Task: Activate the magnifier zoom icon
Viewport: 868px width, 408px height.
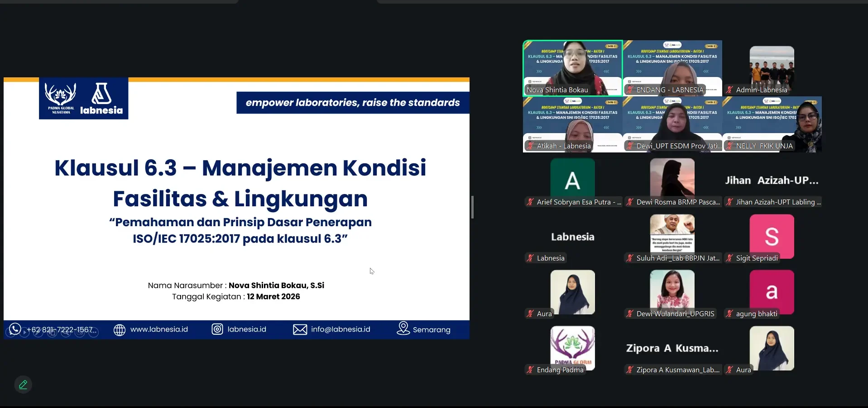Action: [x=66, y=332]
